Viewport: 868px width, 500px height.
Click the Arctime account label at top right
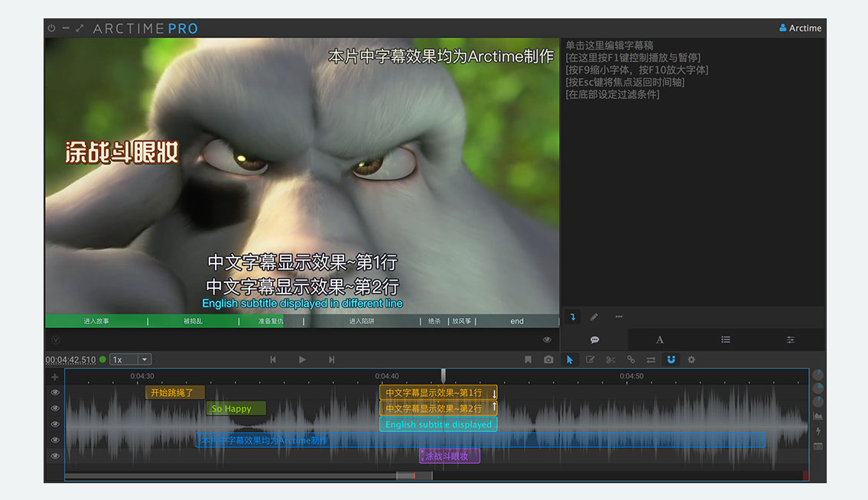[x=801, y=28]
